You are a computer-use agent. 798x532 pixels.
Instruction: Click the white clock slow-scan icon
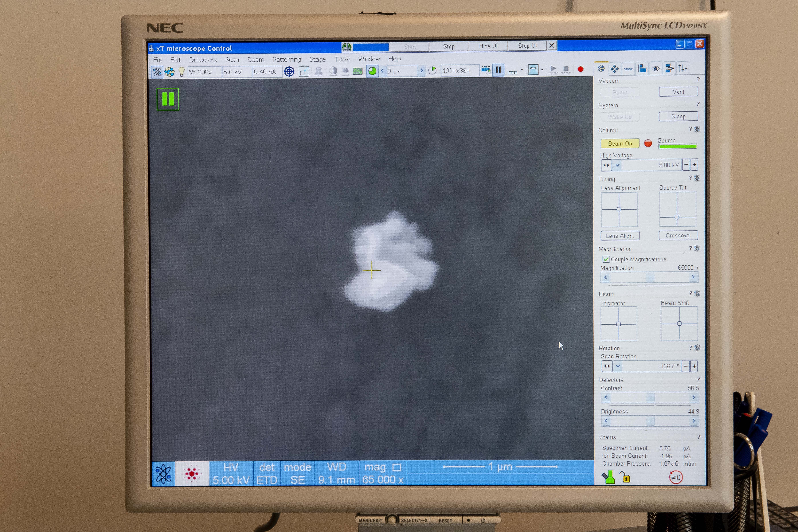click(x=432, y=71)
